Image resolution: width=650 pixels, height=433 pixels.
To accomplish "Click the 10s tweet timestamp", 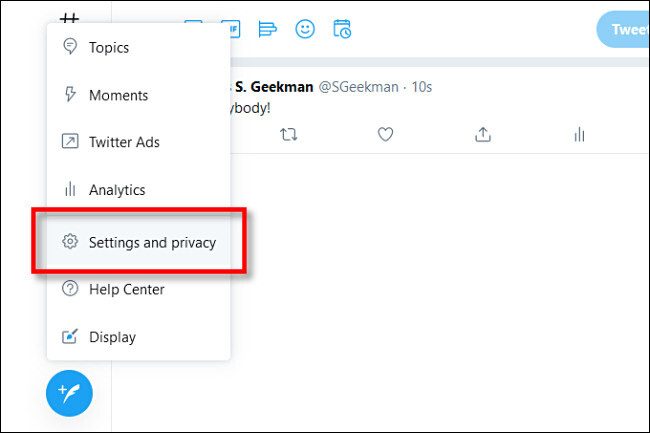I will point(422,87).
